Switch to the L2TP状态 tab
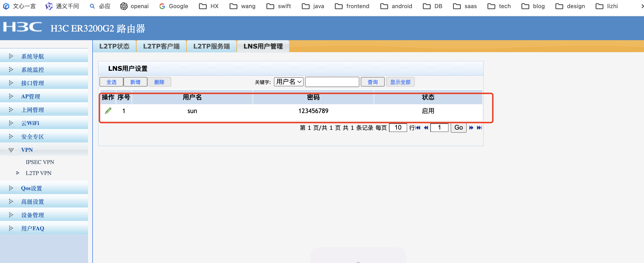 tap(114, 46)
